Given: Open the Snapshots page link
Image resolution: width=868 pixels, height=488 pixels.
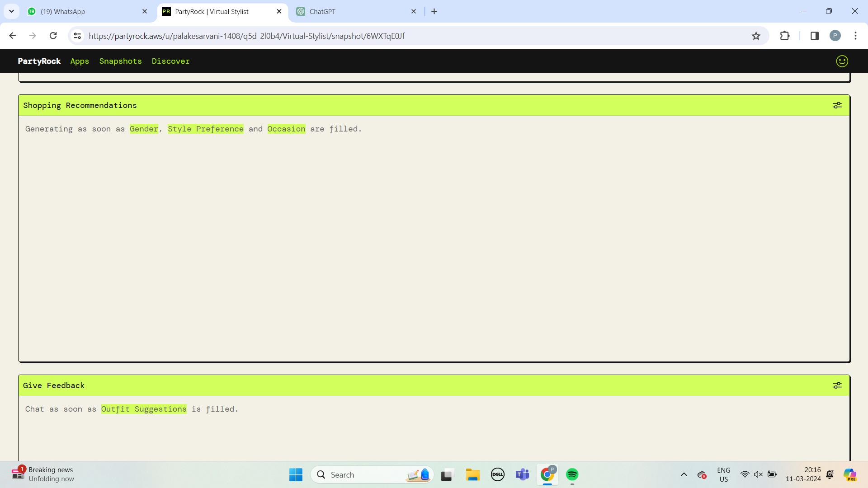Looking at the screenshot, I should [120, 61].
